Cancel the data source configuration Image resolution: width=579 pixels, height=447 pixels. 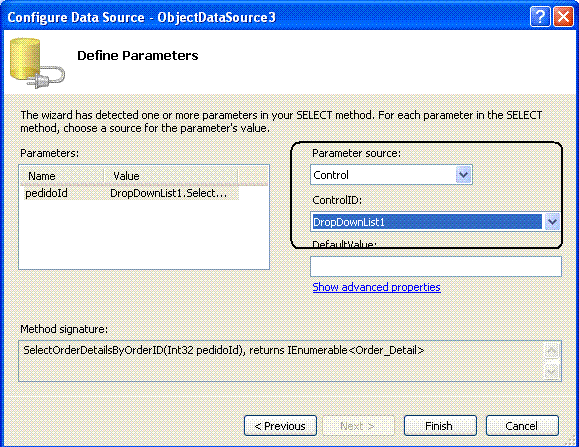coord(522,426)
